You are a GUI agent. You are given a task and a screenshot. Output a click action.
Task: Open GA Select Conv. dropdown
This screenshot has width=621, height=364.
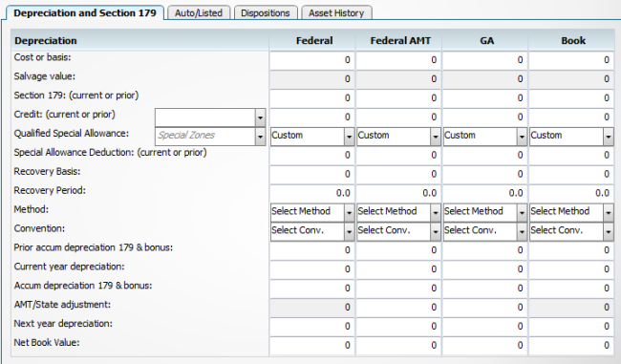(522, 232)
